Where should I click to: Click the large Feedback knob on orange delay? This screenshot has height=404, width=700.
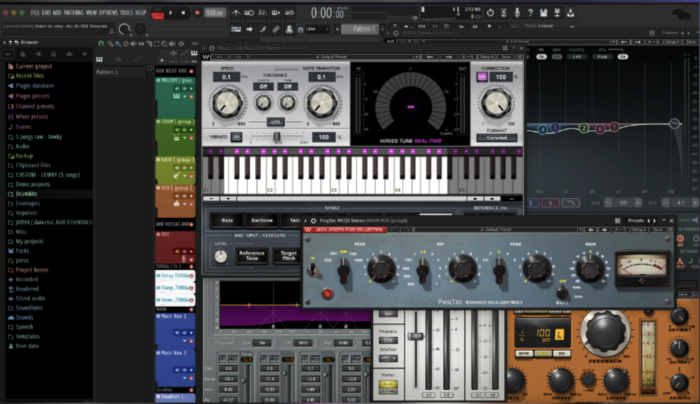pos(605,332)
